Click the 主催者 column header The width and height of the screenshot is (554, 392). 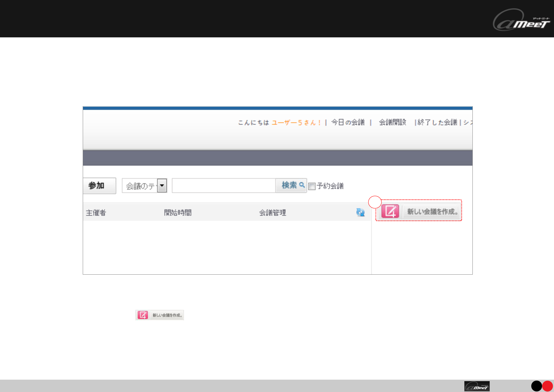click(x=96, y=213)
